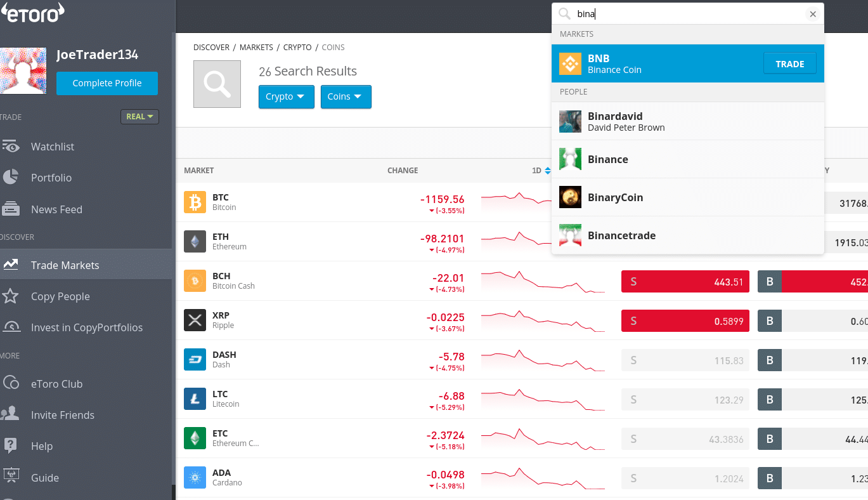
Task: Click CRYPTO in the breadcrumb
Action: [x=297, y=48]
